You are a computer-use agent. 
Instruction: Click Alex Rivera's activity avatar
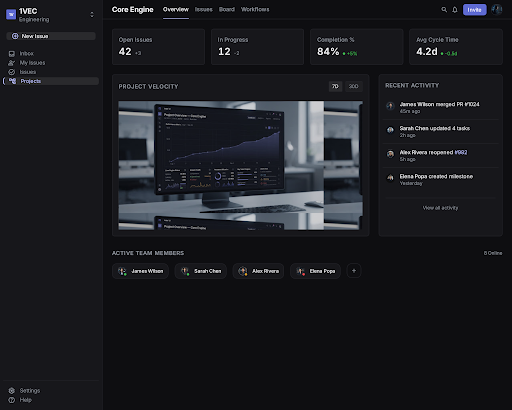(x=390, y=154)
